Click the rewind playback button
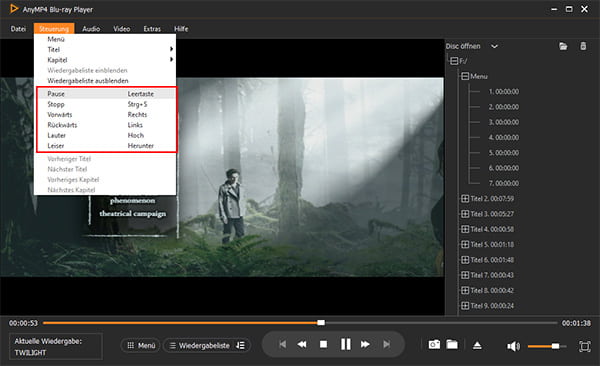The width and height of the screenshot is (600, 366). pos(302,345)
